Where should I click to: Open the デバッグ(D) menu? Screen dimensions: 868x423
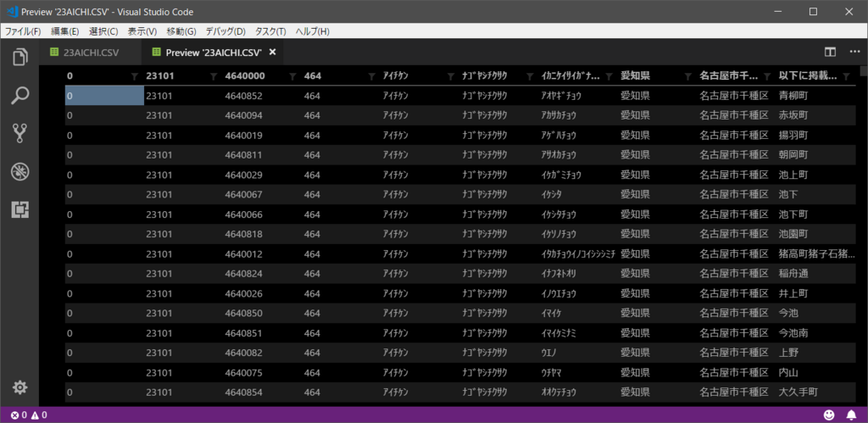225,31
